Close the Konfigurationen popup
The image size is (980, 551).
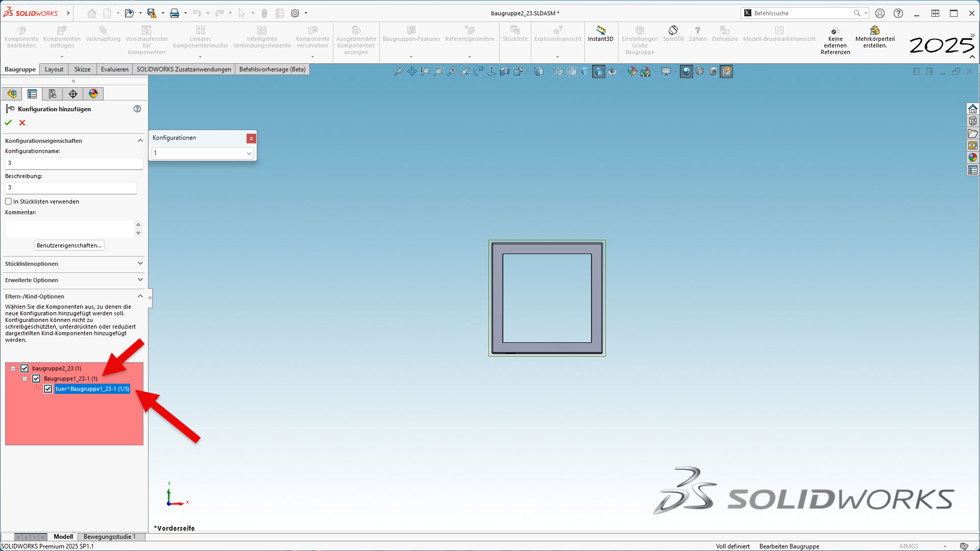coord(251,138)
